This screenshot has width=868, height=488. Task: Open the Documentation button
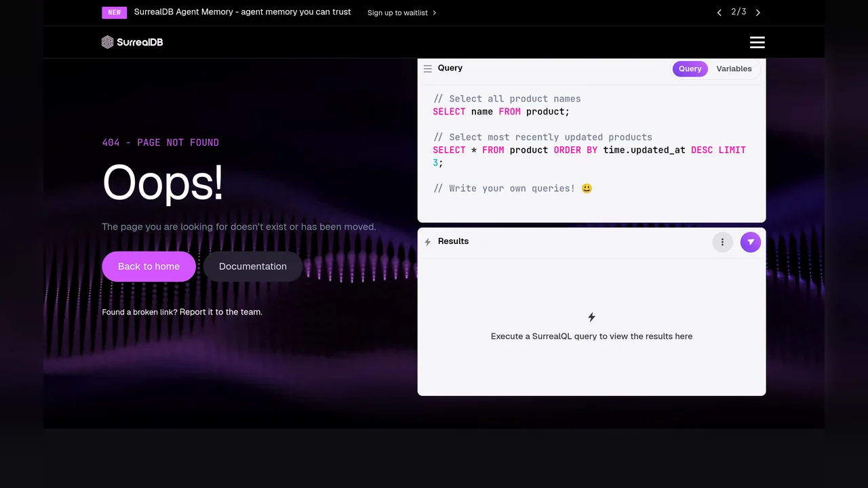pyautogui.click(x=253, y=266)
